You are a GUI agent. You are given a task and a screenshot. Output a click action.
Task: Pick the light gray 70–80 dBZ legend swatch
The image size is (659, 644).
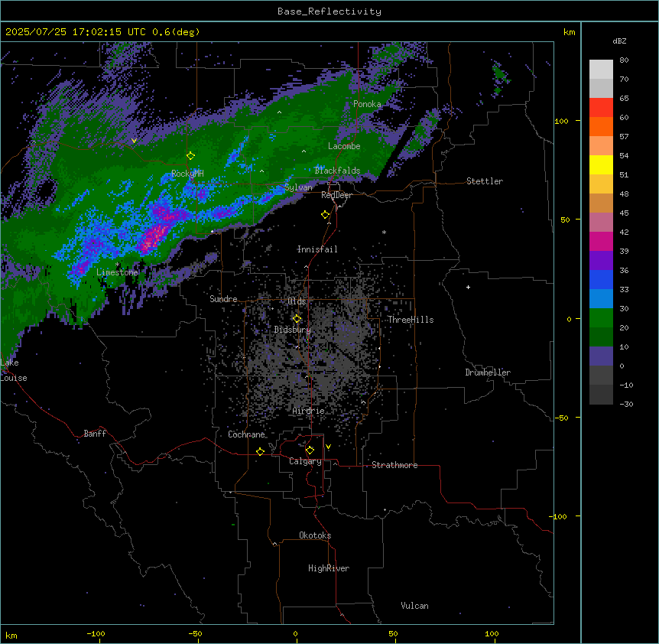point(601,70)
